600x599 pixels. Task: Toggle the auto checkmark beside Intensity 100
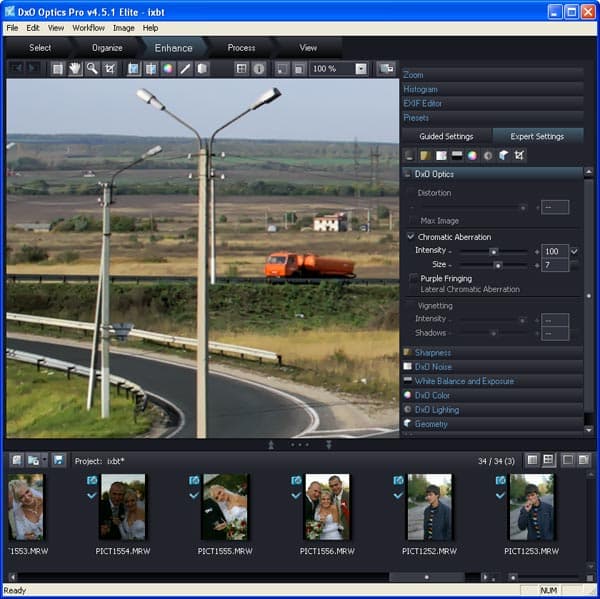click(574, 251)
